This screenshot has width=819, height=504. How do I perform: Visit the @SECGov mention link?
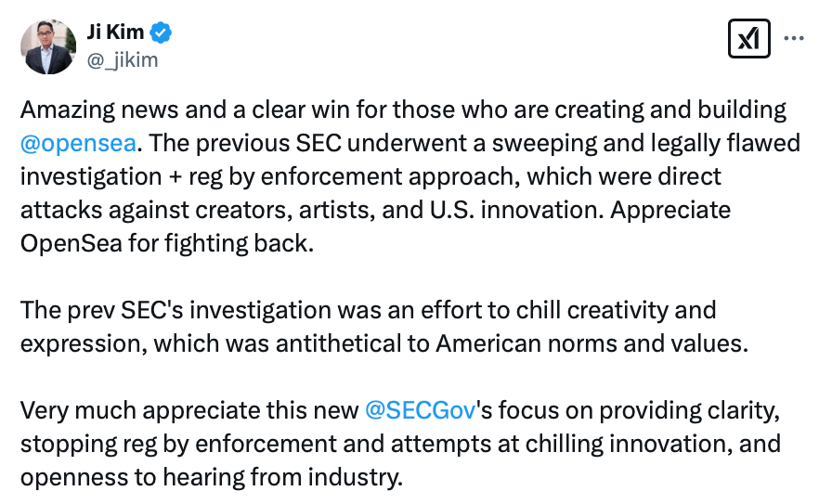tap(422, 409)
